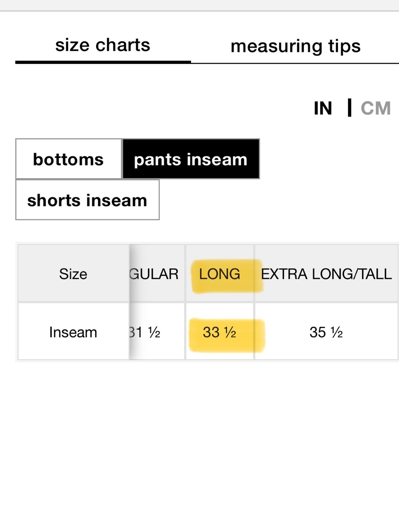
Task: Select inches with the IN toggle
Action: (x=323, y=108)
